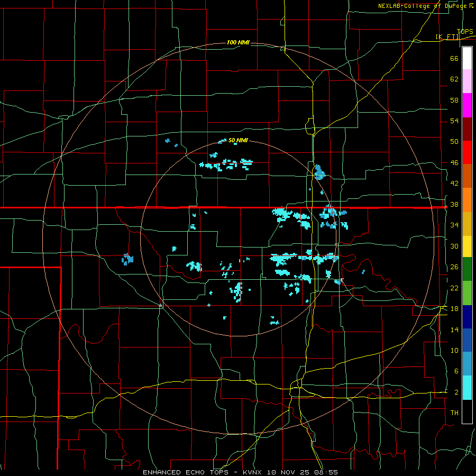476x476 pixels.
Task: Click the bright red legend swatch
Action: pyautogui.click(x=467, y=152)
